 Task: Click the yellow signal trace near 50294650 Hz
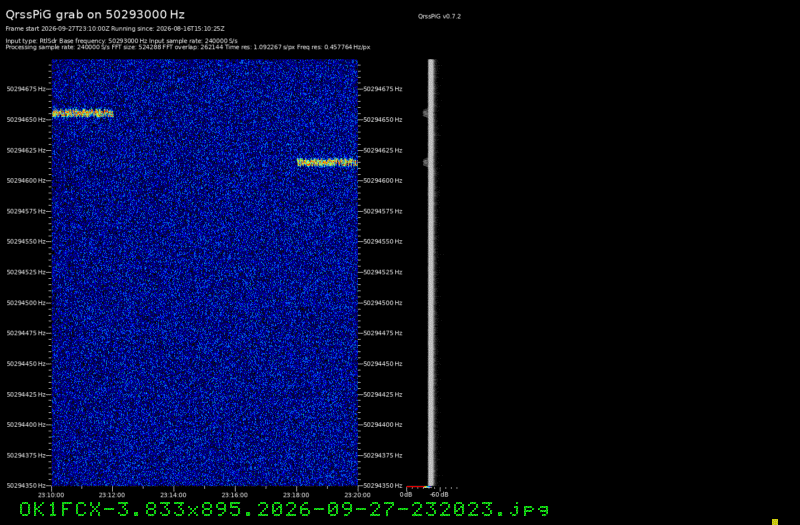83,113
